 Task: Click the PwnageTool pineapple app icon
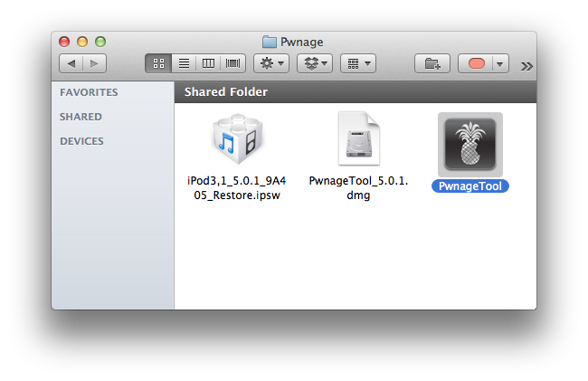469,145
